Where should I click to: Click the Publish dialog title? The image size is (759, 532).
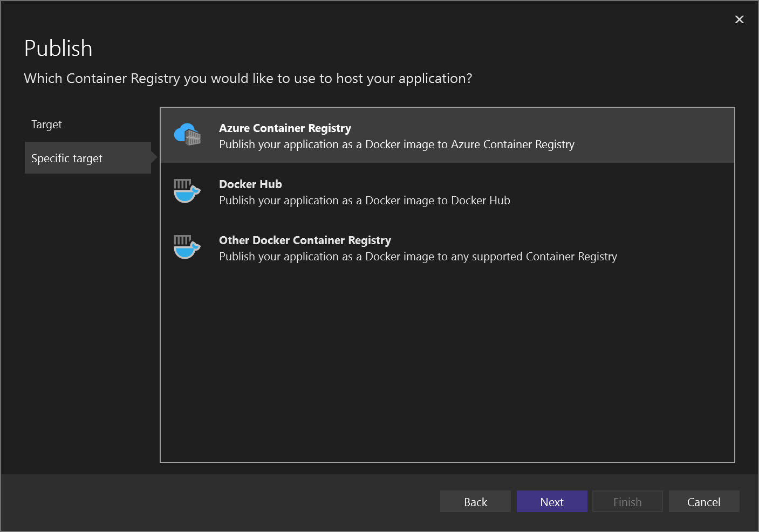58,48
